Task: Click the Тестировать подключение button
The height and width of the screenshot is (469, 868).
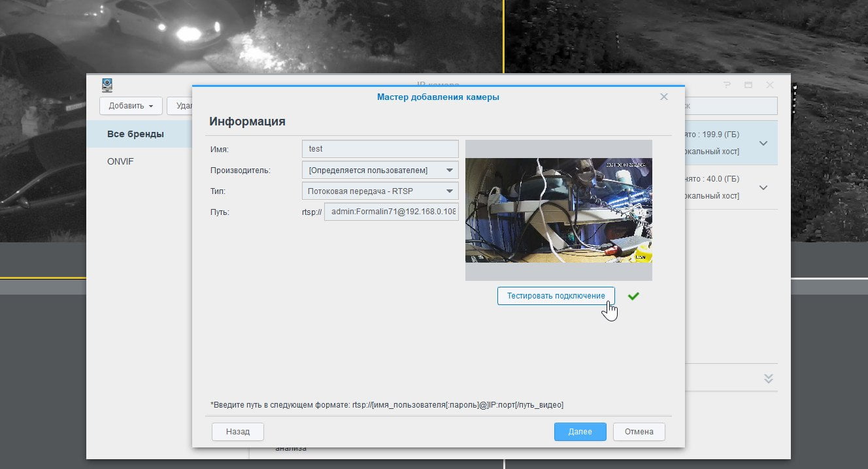Action: 556,296
